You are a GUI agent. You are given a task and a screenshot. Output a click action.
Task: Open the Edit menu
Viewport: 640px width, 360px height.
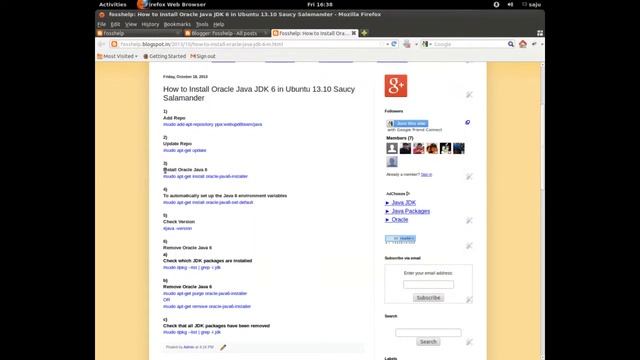click(x=116, y=24)
